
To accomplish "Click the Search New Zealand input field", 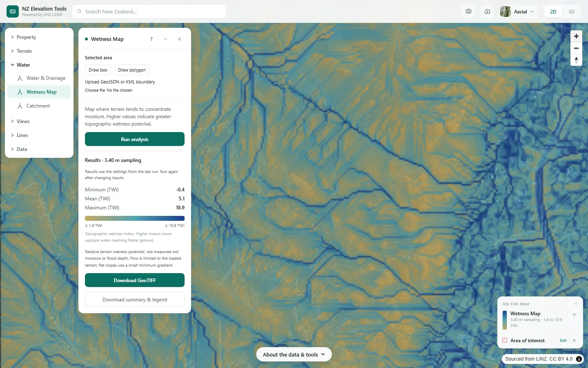I will 149,11.
